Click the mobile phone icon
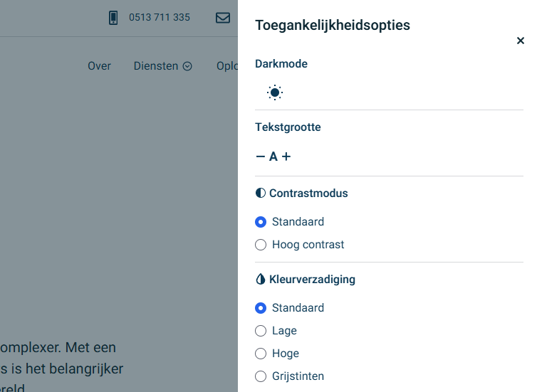537x392 pixels. click(113, 18)
